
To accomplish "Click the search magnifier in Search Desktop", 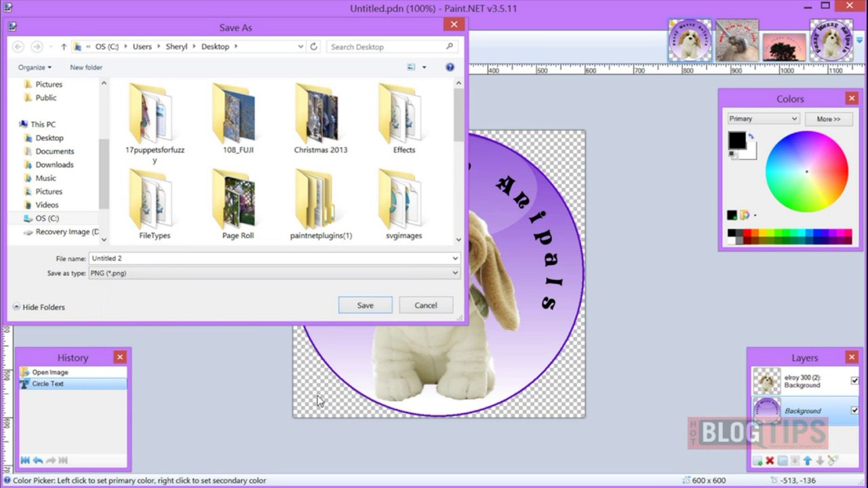I will pos(450,47).
